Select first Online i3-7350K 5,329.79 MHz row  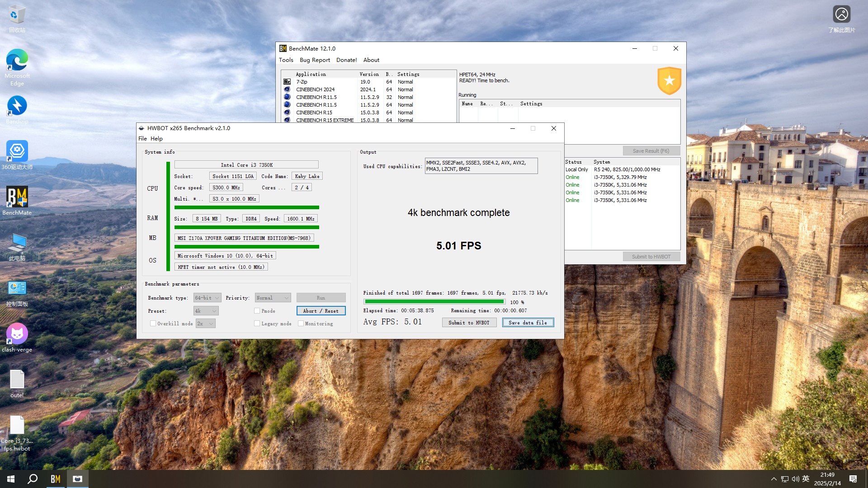pos(622,177)
